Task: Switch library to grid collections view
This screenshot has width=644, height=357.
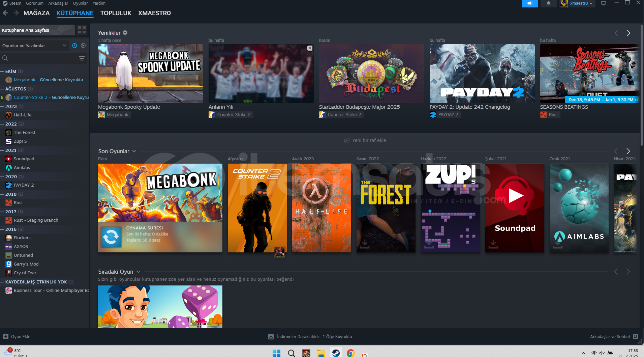Action: point(82,30)
